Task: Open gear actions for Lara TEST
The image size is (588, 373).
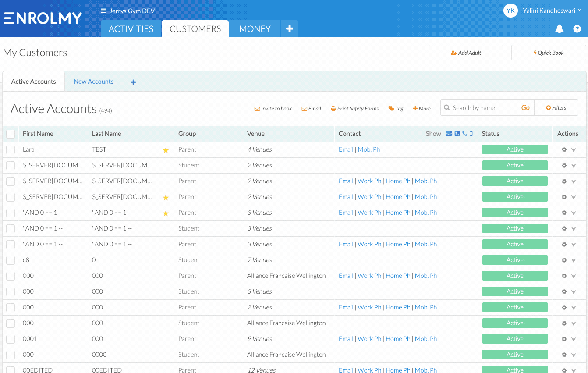Action: [x=564, y=150]
